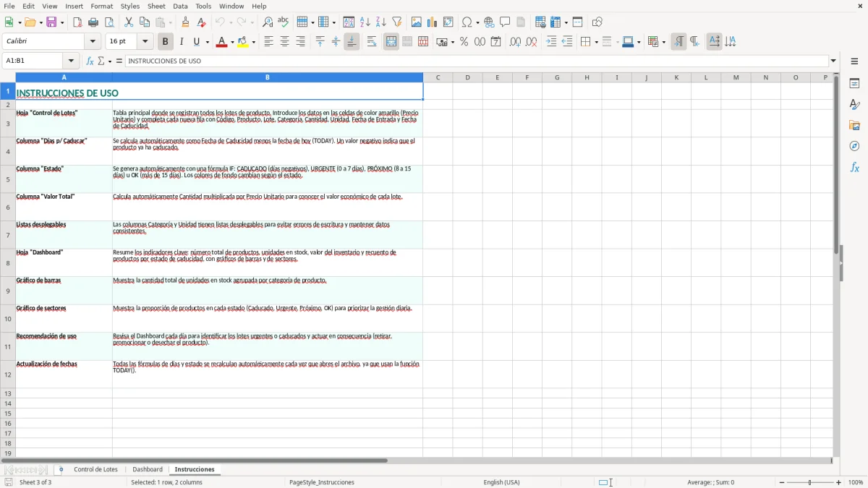Open Sidebar Styles deck
The image size is (868, 488).
click(854, 105)
